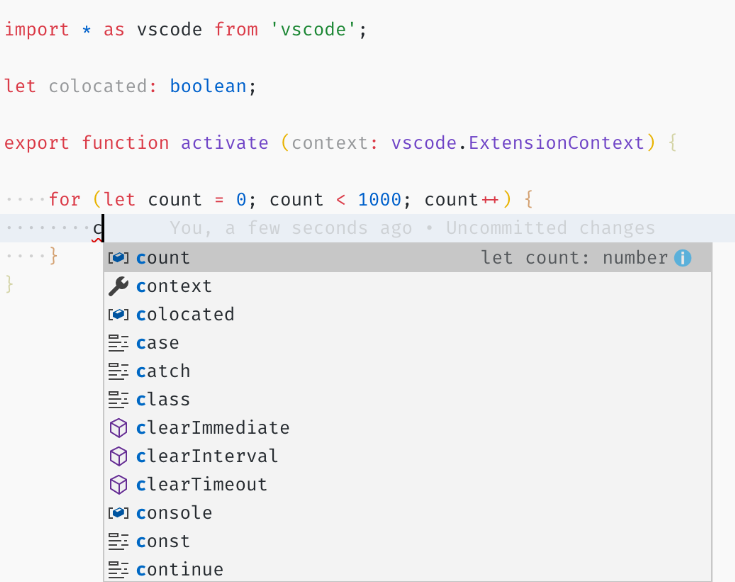The width and height of the screenshot is (735, 582).
Task: Select the "catch" autocomplete suggestion
Action: coord(162,371)
